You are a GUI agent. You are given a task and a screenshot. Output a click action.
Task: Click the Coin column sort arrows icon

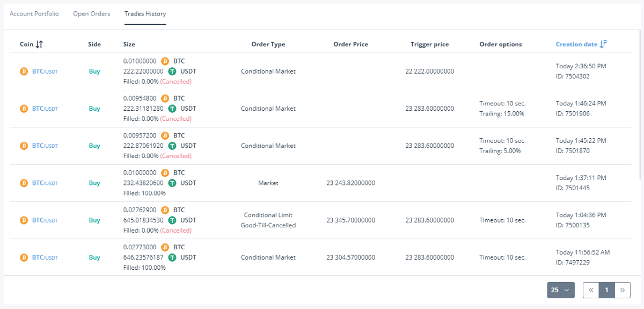[39, 45]
